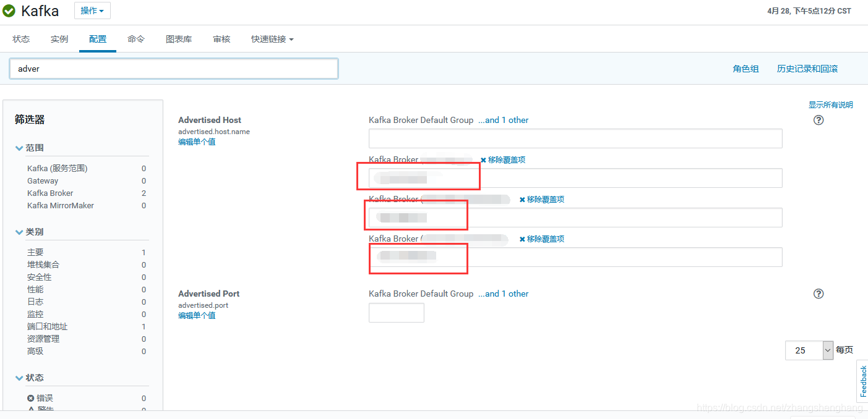Remove override for first Kafka Broker

tap(503, 159)
